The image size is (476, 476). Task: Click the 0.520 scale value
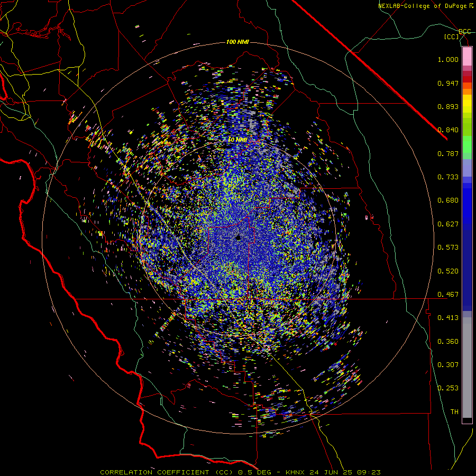[448, 271]
